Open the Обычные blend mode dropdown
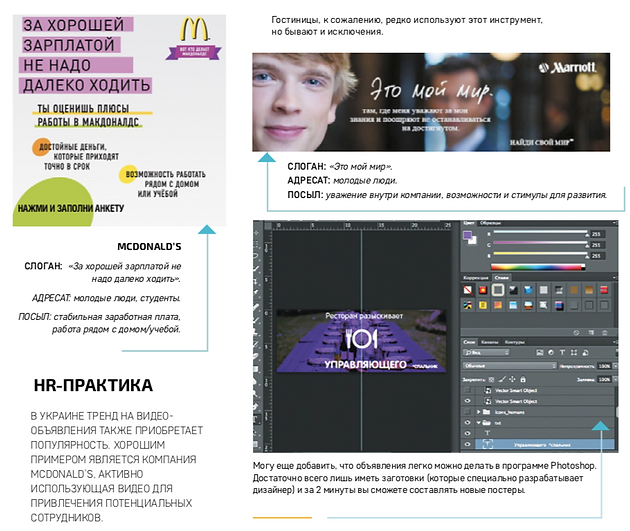The image size is (630, 531). (510, 366)
